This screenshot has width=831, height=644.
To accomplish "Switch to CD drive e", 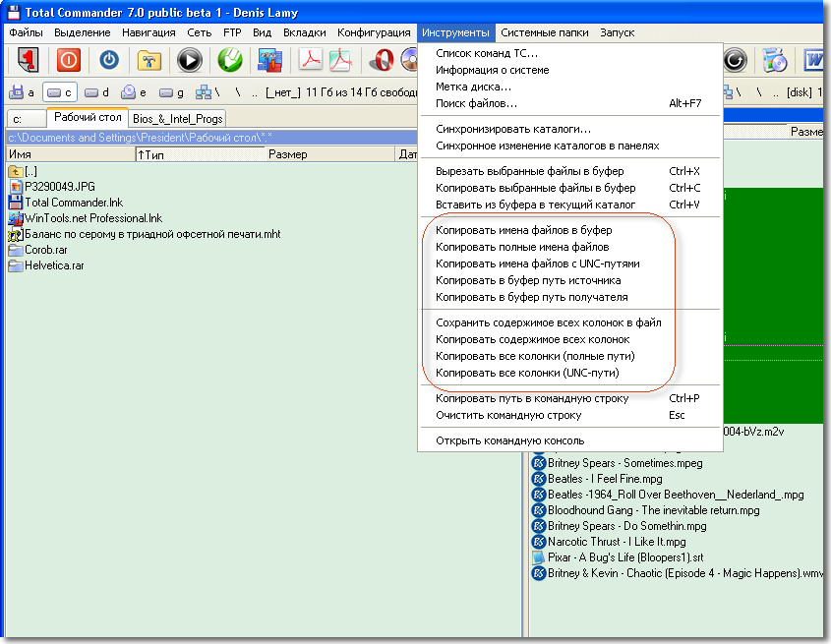I will tap(134, 92).
